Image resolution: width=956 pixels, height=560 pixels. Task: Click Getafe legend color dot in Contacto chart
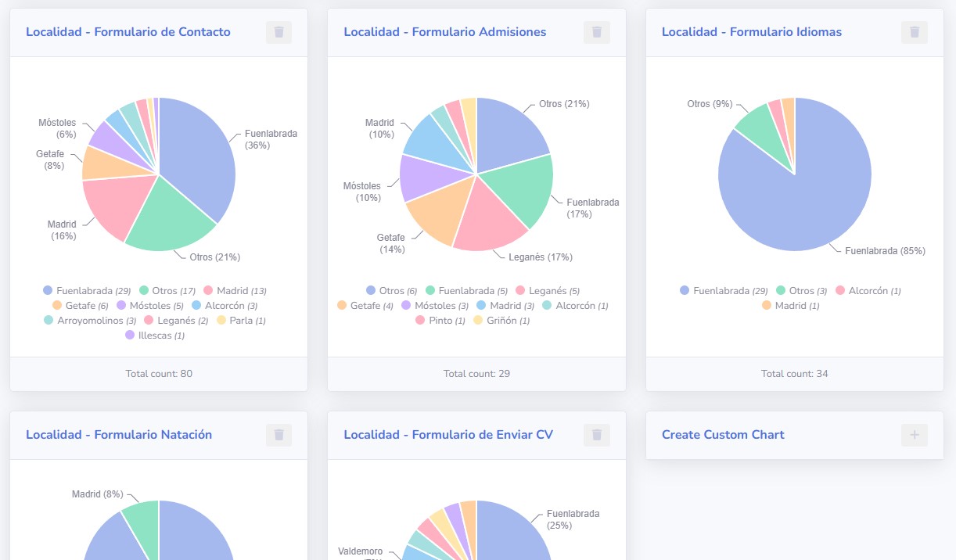click(57, 306)
